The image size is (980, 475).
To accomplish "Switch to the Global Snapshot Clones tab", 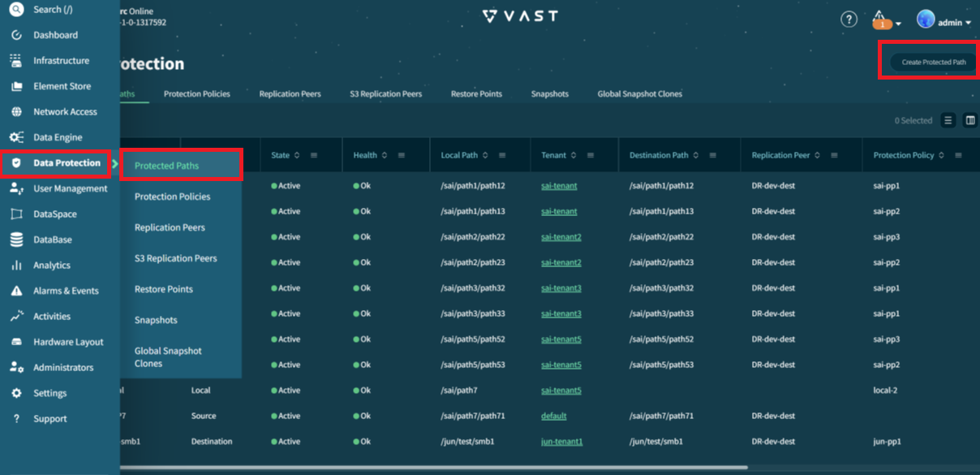I will (640, 94).
